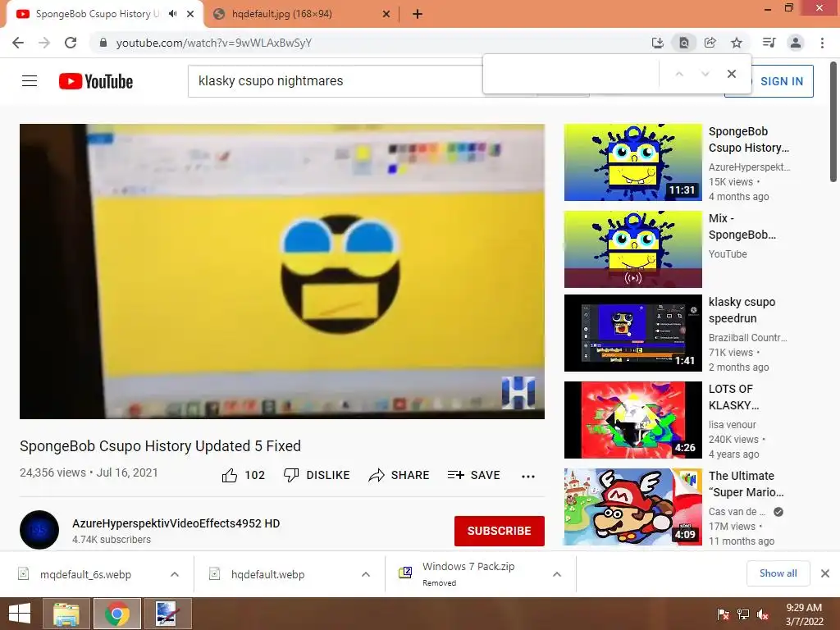Screen dimensions: 840x630
Task: Click the muted volume tray icon
Action: pyautogui.click(x=763, y=614)
